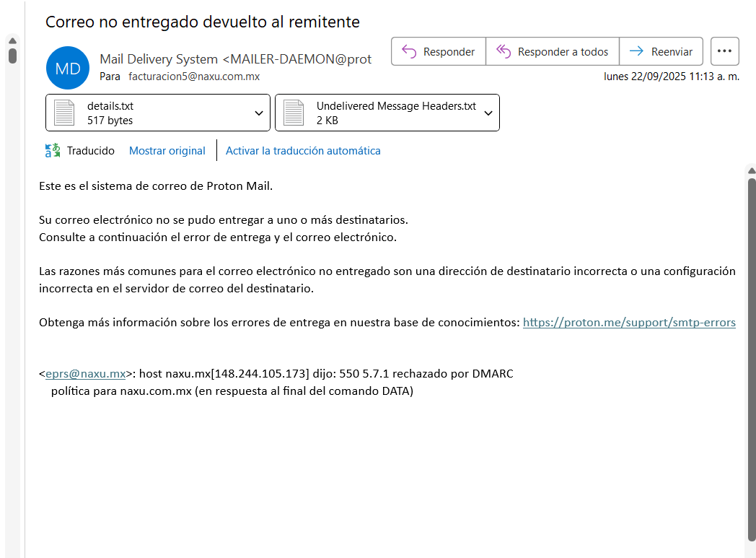The image size is (756, 558).
Task: Activate automatic translation link
Action: pos(303,151)
